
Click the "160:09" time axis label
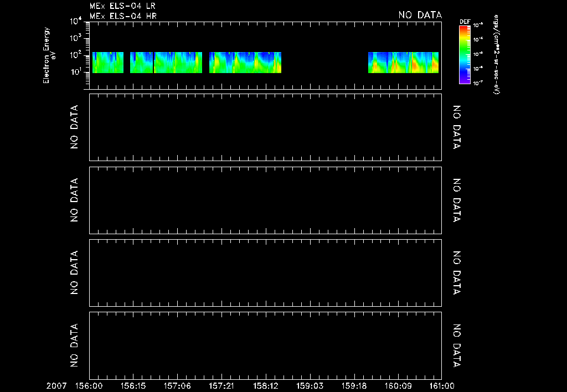398,386
